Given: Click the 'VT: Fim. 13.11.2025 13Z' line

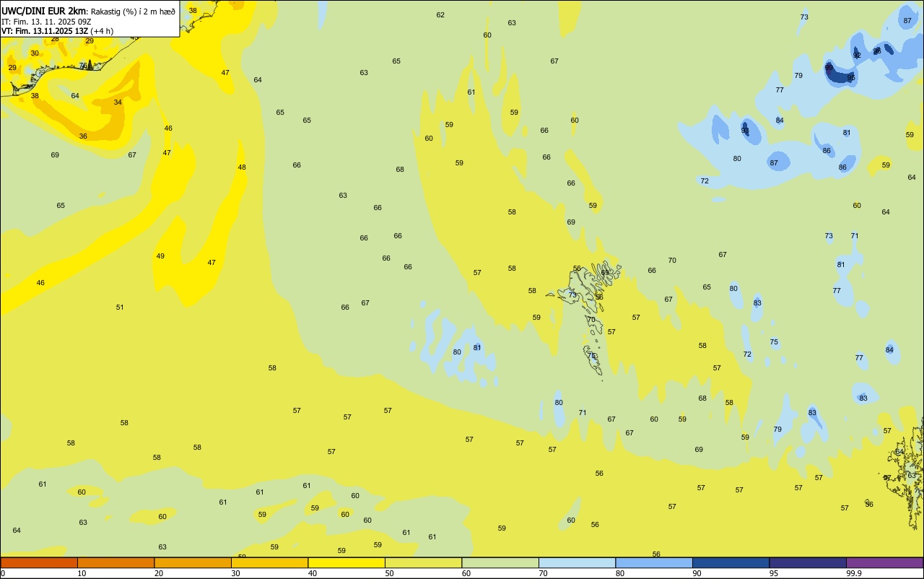Looking at the screenshot, I should [x=45, y=31].
